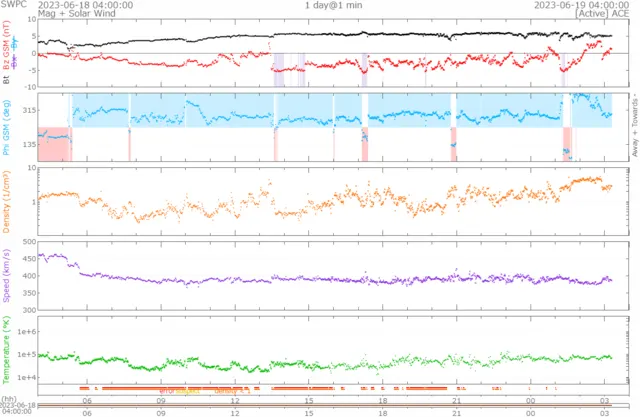Click the black Bt legend label
The image size is (640, 417).
(6, 80)
